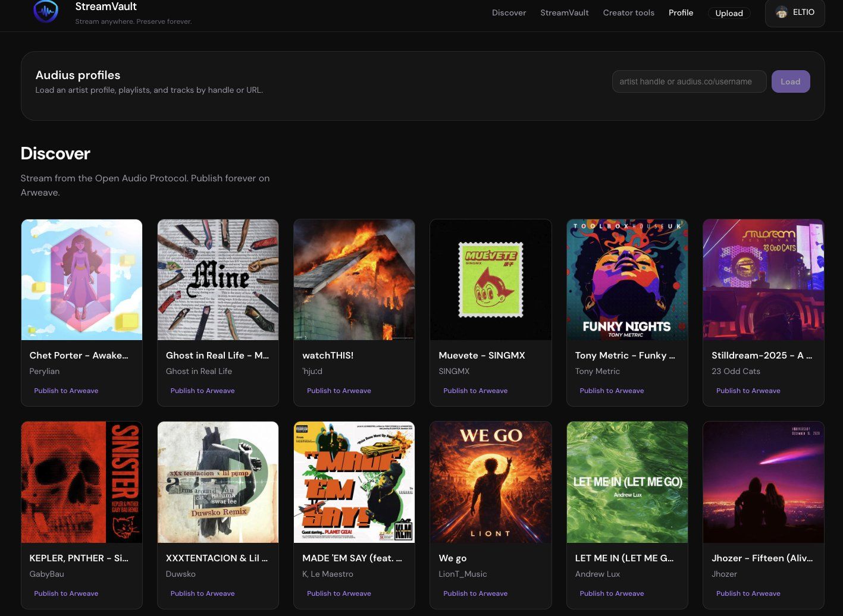Publish "watchTHIS!" to Arweave
The image size is (843, 616).
(339, 391)
